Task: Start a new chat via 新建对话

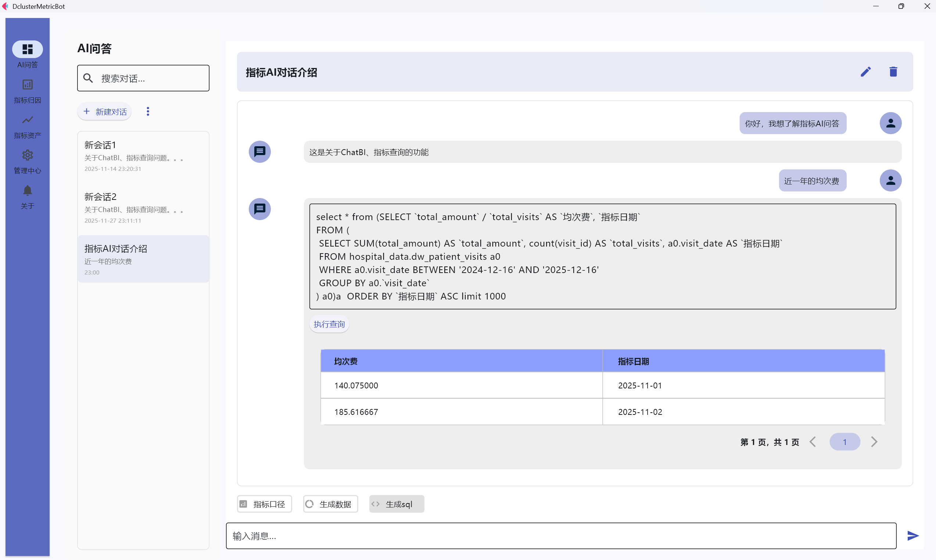Action: click(104, 111)
